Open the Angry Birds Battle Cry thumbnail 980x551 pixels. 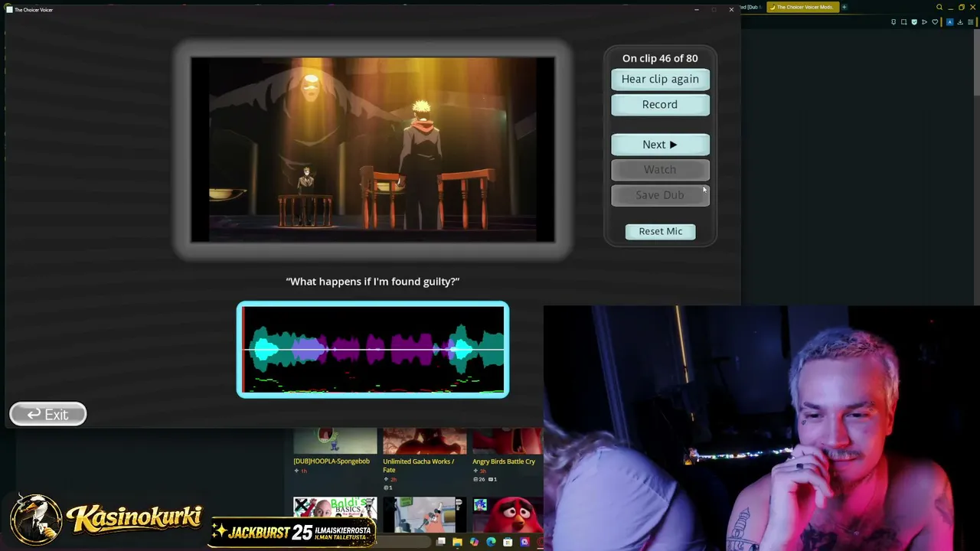click(508, 442)
